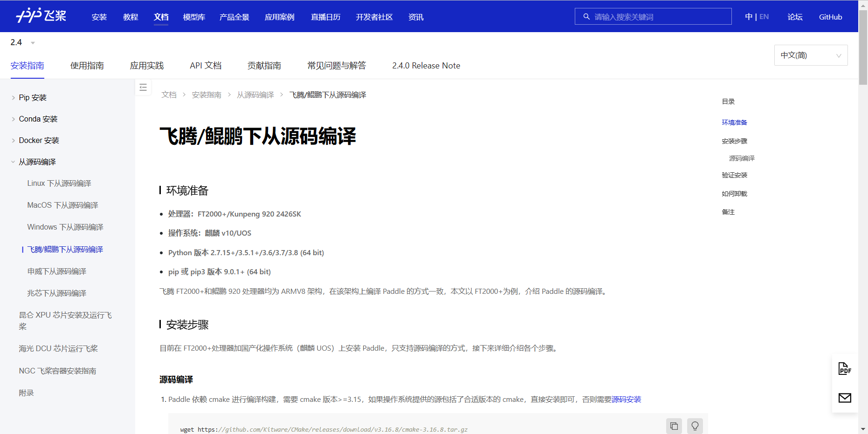The width and height of the screenshot is (868, 434).
Task: Click the PaddlePaddle 飞桨 logo
Action: (40, 15)
